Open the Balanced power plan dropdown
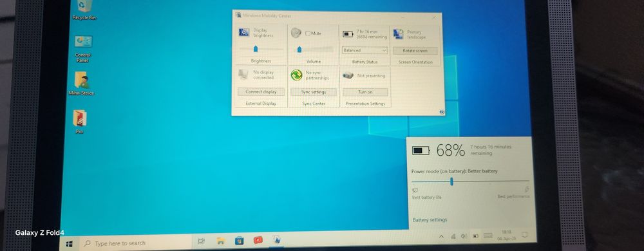Screen dimensions: 644x251 click(365, 50)
